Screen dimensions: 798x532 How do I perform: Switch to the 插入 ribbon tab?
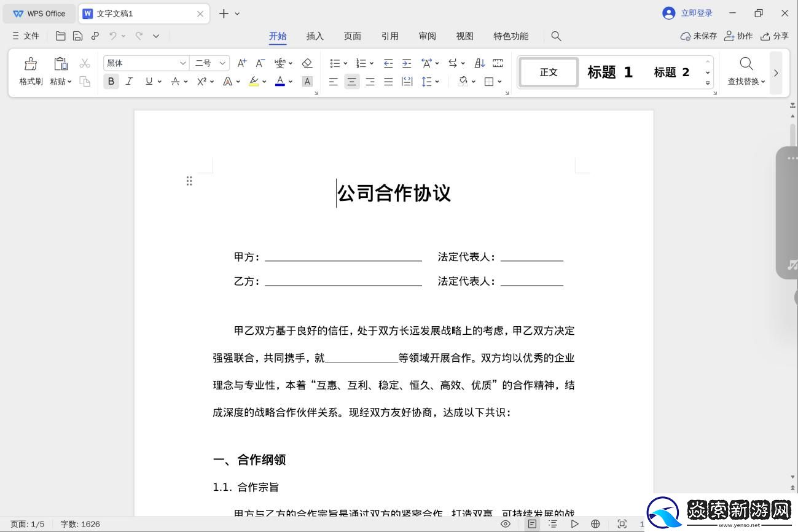coord(315,36)
